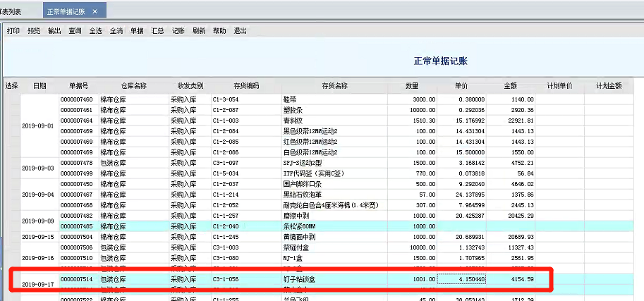The image size is (644, 301).
Task: Click the 选择 column header
Action: [x=11, y=86]
